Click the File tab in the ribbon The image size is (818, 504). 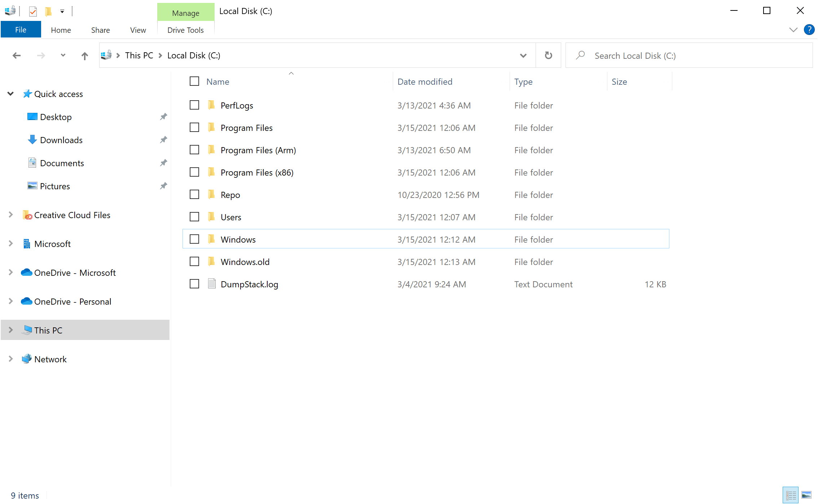coord(21,28)
